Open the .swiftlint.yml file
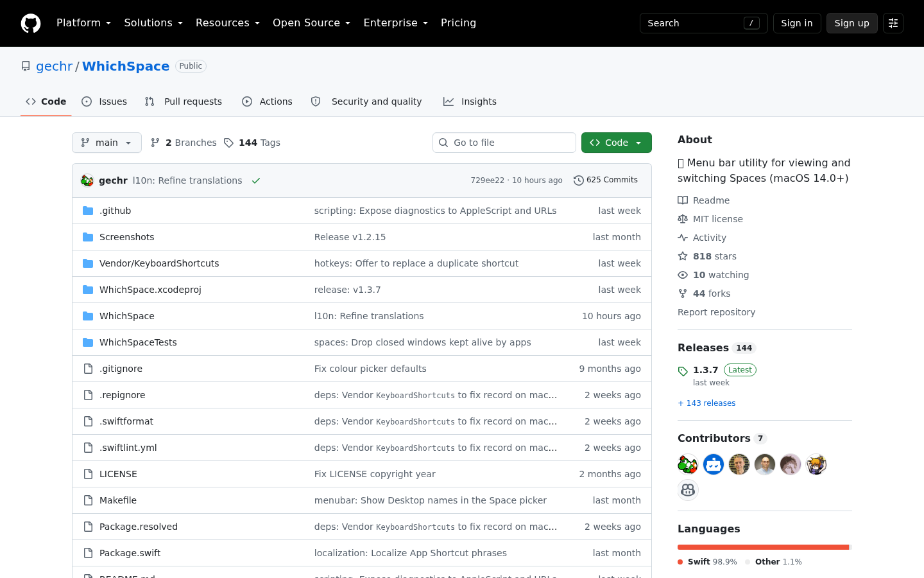Screen dimensions: 924x578 tap(128, 448)
